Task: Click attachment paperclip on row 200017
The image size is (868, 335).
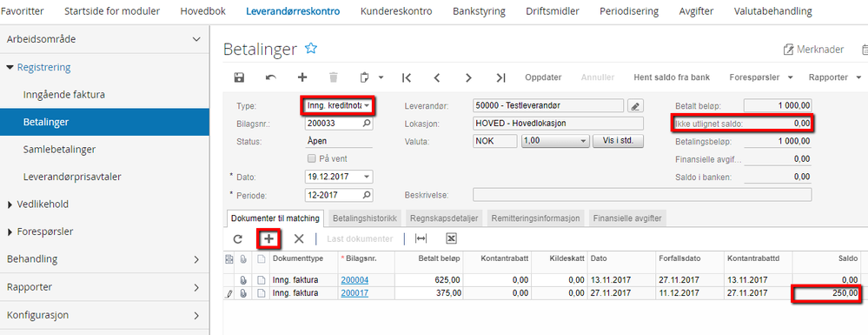Action: coord(243,294)
